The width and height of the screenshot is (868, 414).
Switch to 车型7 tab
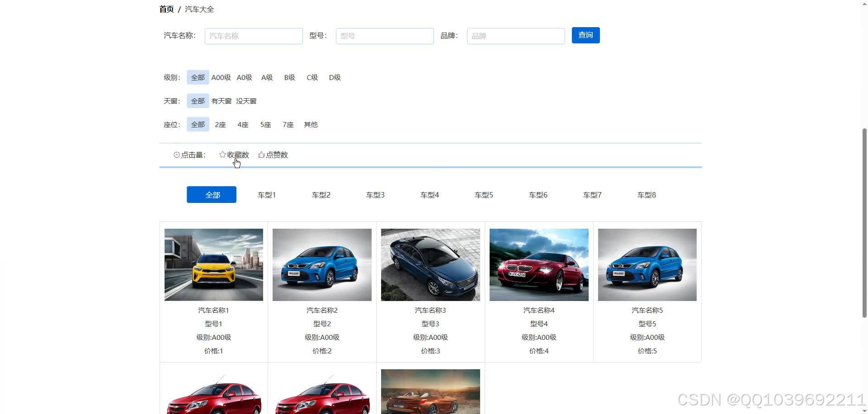[592, 195]
